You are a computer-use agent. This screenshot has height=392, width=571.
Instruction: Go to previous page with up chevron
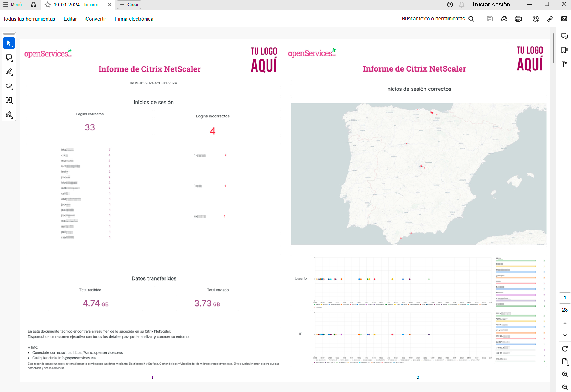565,323
